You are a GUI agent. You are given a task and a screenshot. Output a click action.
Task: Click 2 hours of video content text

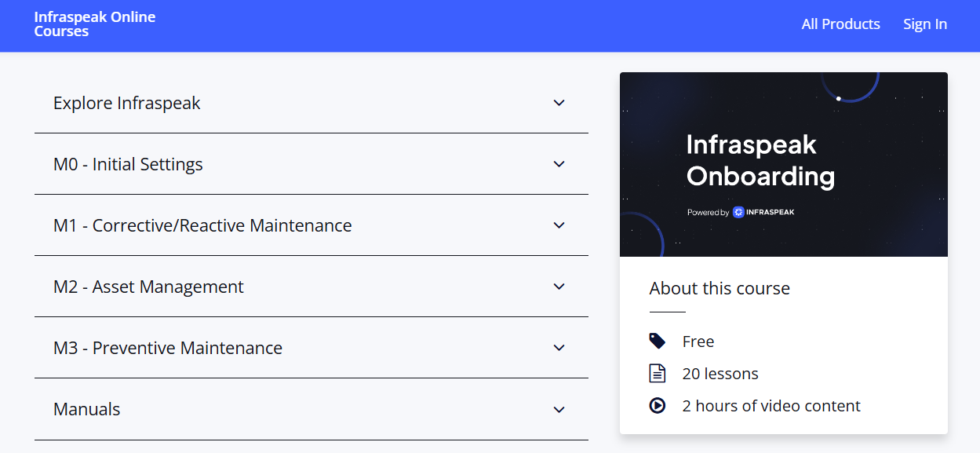771,406
